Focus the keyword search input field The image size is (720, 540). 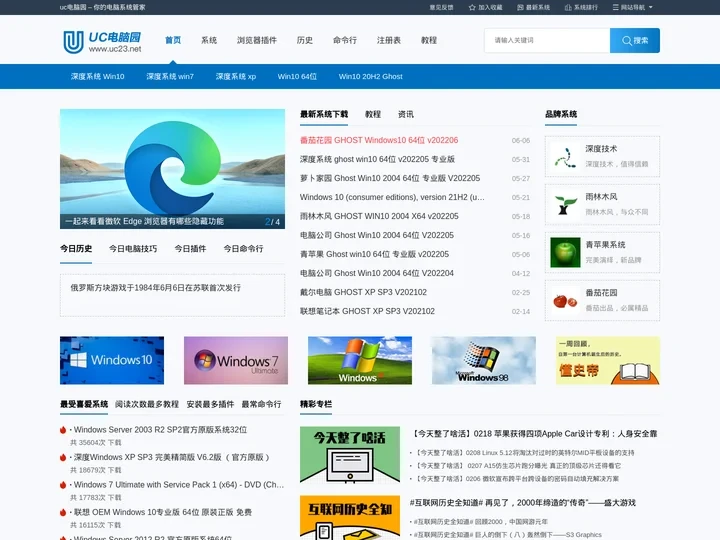pos(547,40)
